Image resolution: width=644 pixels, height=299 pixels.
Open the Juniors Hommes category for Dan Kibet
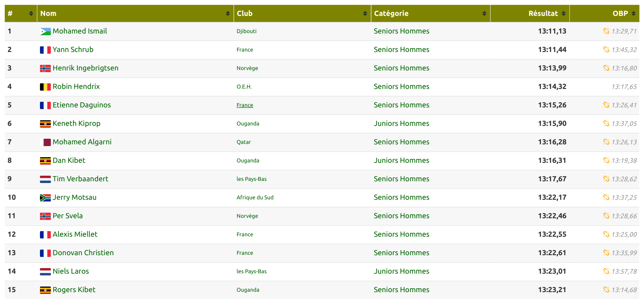pos(401,160)
